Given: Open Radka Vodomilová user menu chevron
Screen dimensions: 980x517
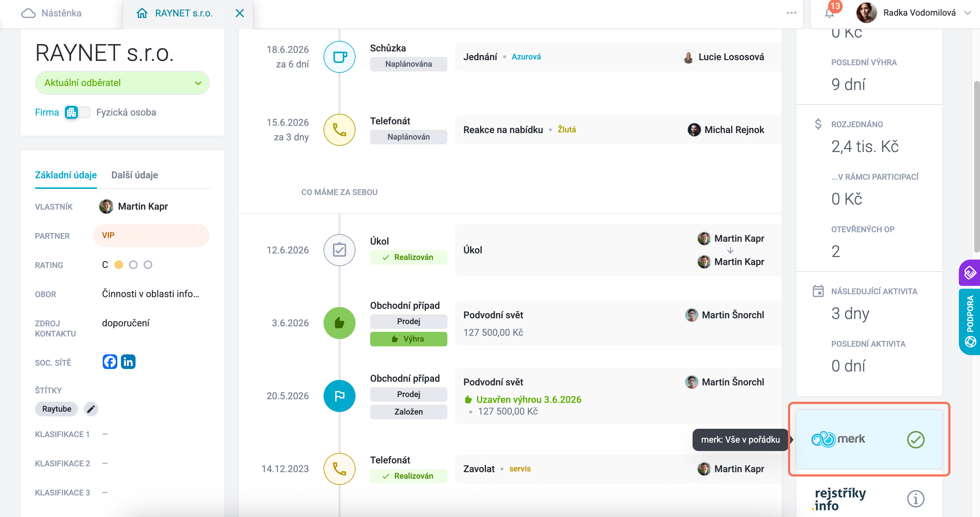Looking at the screenshot, I should pos(968,13).
